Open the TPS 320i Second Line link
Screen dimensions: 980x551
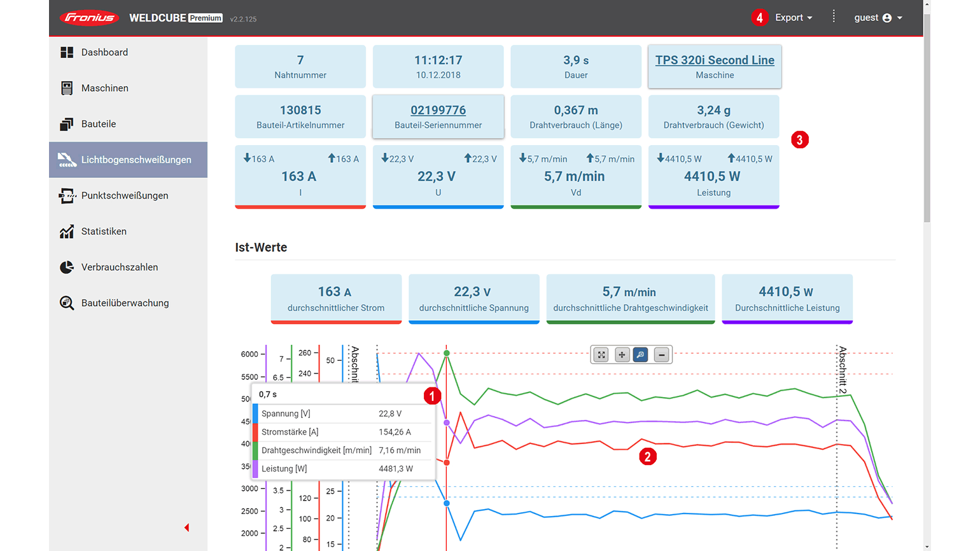click(715, 60)
